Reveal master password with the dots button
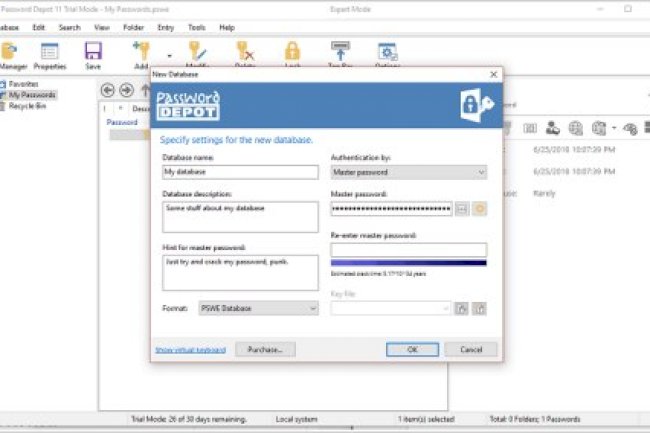The image size is (650, 433). pos(462,209)
